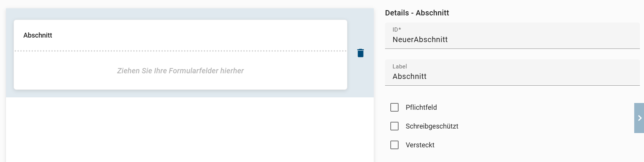
Task: Select the Abschnitt title in the section card
Action: [38, 35]
